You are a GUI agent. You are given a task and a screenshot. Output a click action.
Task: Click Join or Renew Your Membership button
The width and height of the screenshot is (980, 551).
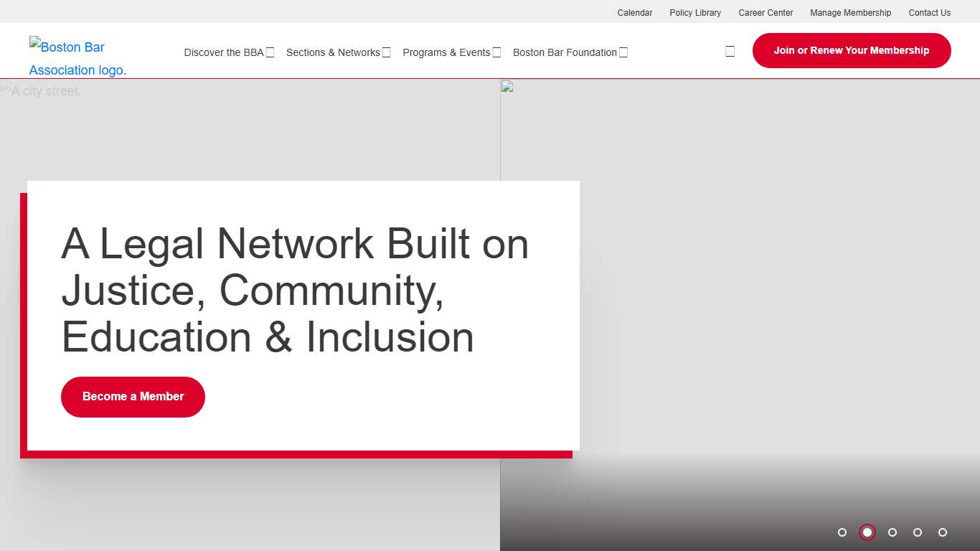click(x=851, y=50)
